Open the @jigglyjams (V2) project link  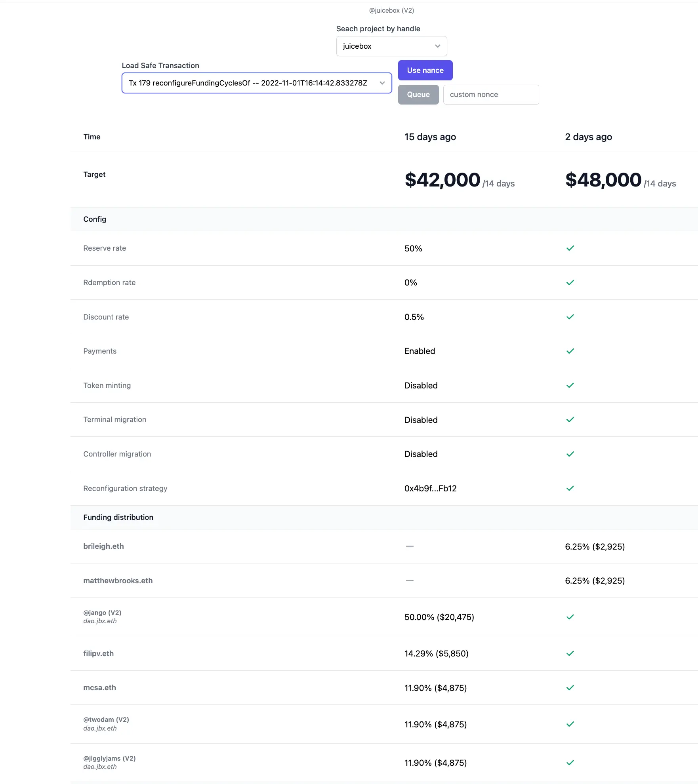(x=109, y=758)
